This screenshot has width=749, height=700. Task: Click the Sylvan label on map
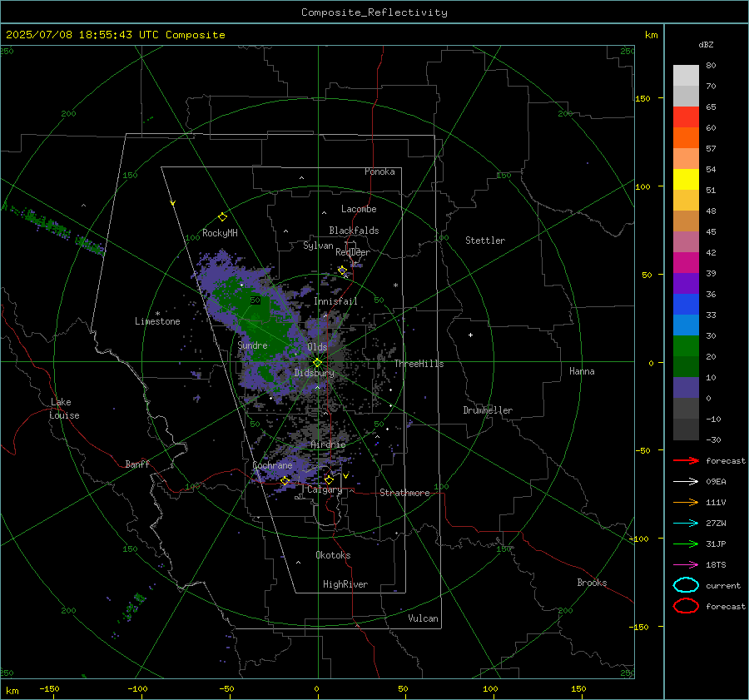pyautogui.click(x=318, y=246)
